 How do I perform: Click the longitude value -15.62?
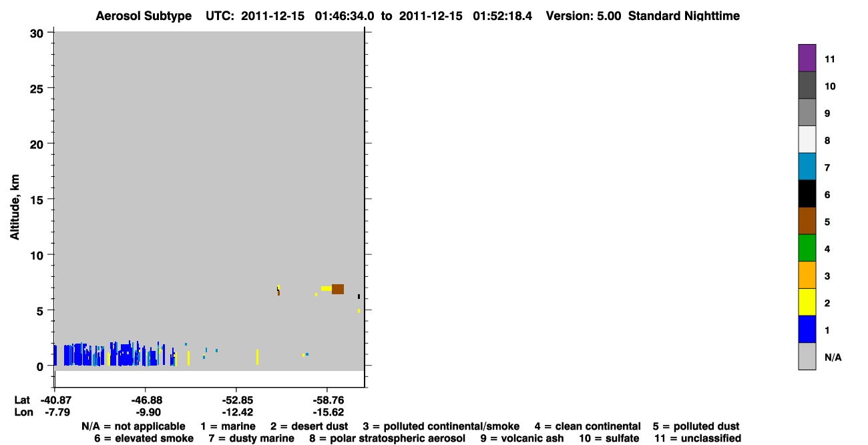[x=327, y=412]
